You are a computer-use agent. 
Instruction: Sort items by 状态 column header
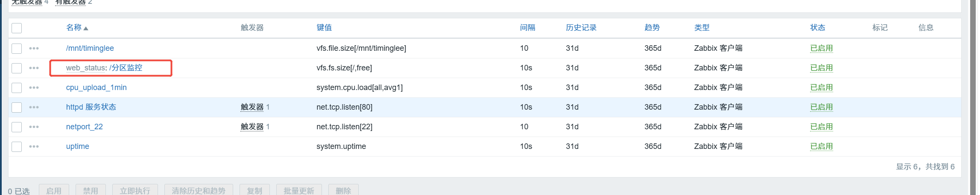coord(818,28)
